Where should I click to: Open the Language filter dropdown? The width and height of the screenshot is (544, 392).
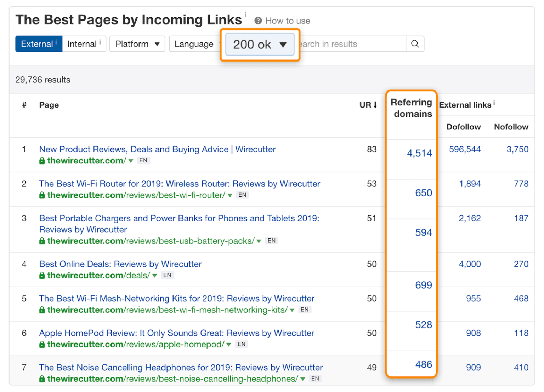click(x=194, y=44)
